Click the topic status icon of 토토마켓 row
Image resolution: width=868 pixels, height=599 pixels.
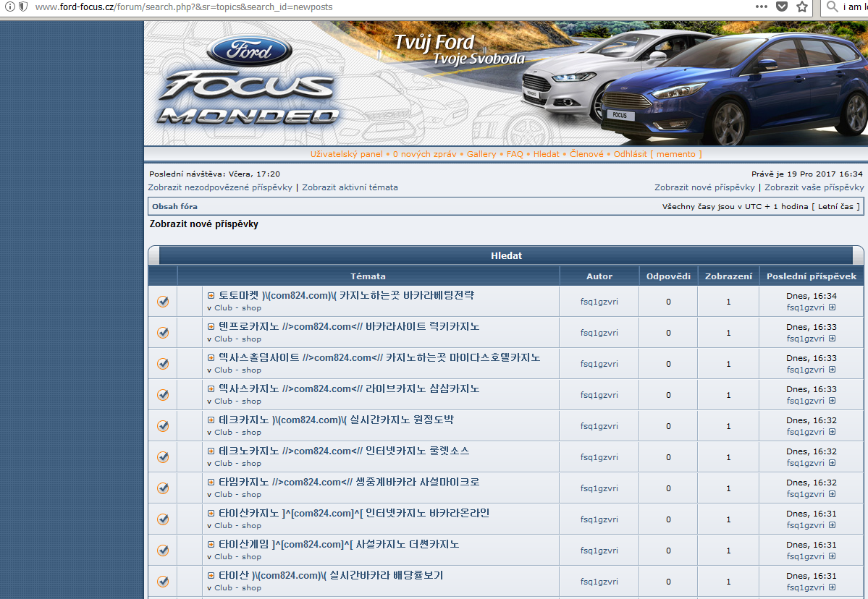pyautogui.click(x=163, y=302)
